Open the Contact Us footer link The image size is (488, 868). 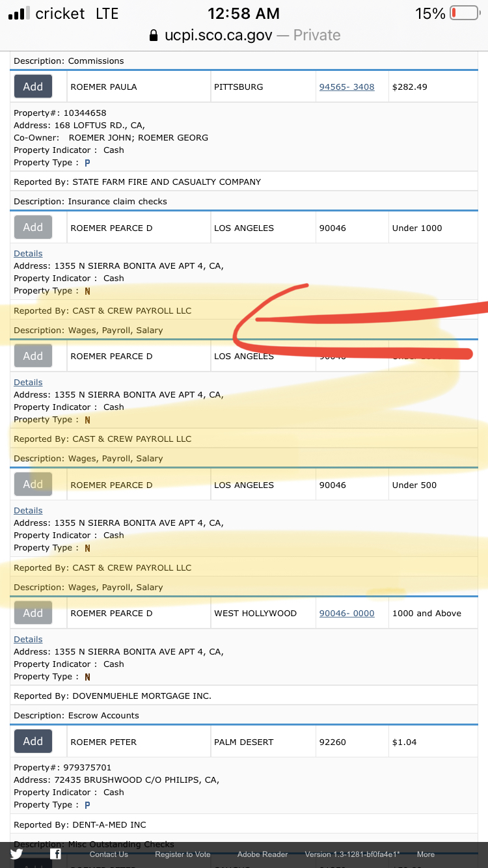click(109, 854)
